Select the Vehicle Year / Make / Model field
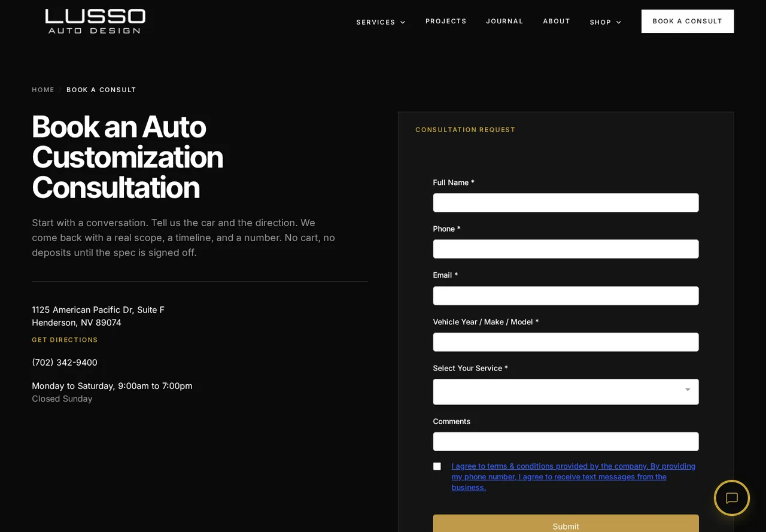766x532 pixels. click(x=566, y=342)
